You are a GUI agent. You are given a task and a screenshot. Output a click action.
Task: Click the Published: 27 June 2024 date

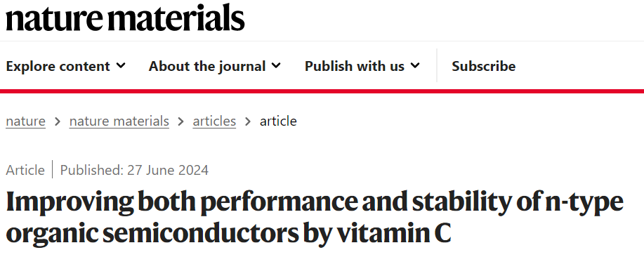coord(134,170)
